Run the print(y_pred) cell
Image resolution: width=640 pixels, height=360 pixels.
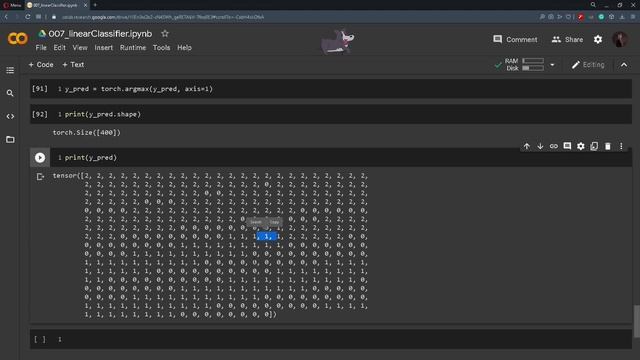click(40, 158)
